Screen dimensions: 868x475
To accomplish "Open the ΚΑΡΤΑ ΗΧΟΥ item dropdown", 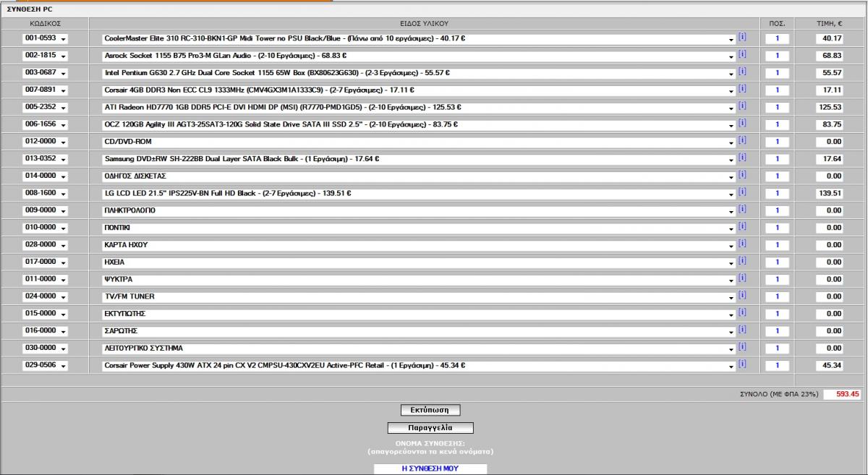I will [x=419, y=245].
